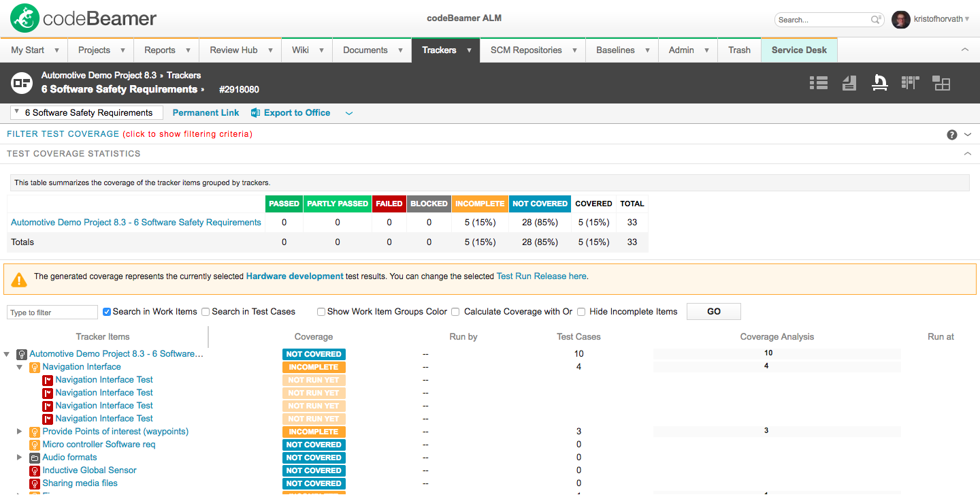980x497 pixels.
Task: Switch to the table list view icon
Action: [x=819, y=83]
